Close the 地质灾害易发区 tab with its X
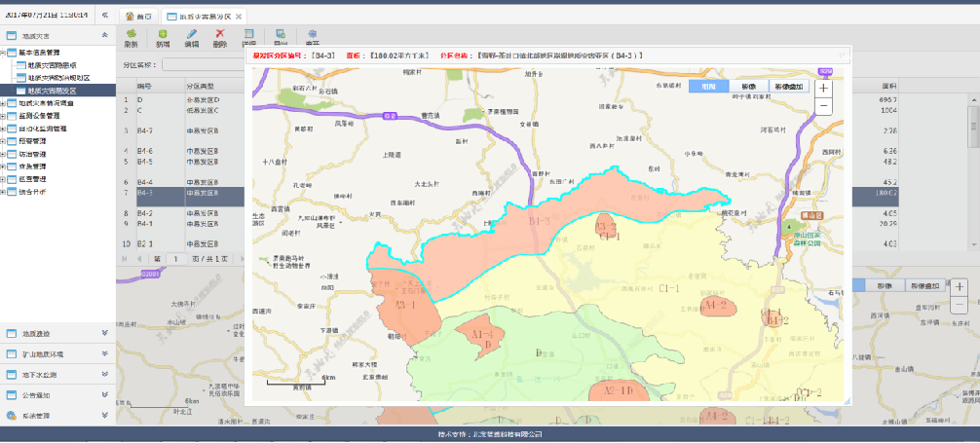This screenshot has width=980, height=443. (x=239, y=16)
